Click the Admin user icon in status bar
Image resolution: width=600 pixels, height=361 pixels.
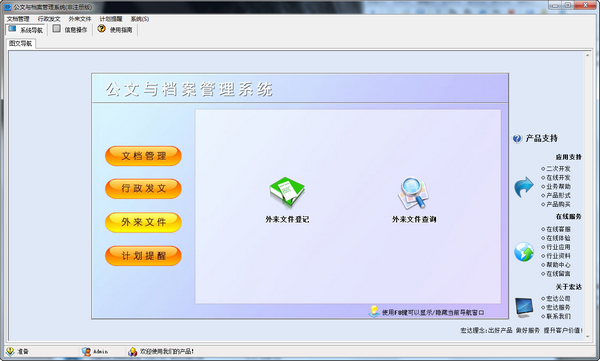(86, 351)
